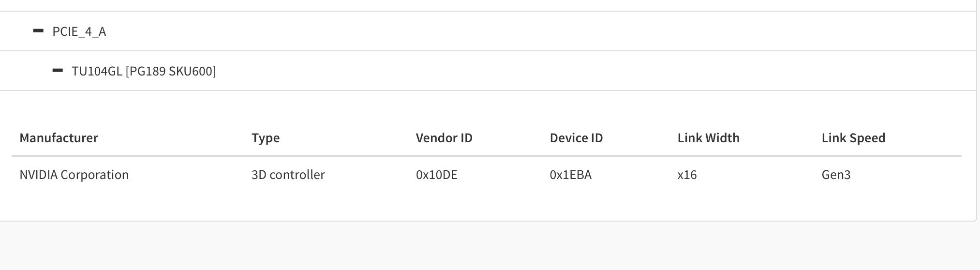
Task: Select the 0x1EBA device ID value
Action: [570, 175]
